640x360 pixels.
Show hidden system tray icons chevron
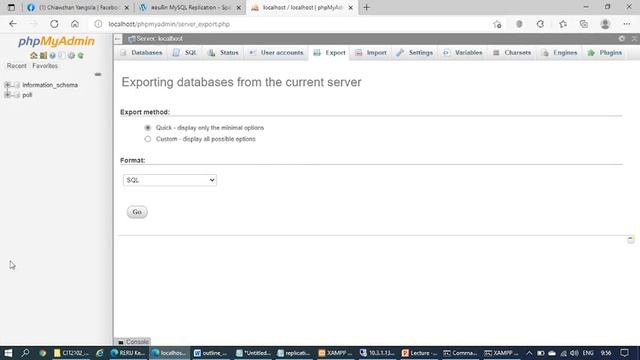tap(529, 353)
